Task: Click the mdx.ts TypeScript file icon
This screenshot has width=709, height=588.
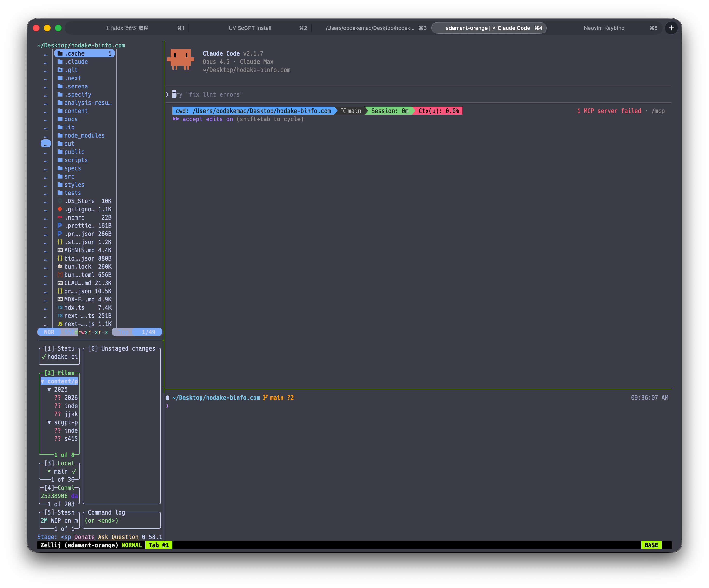Action: tap(60, 307)
